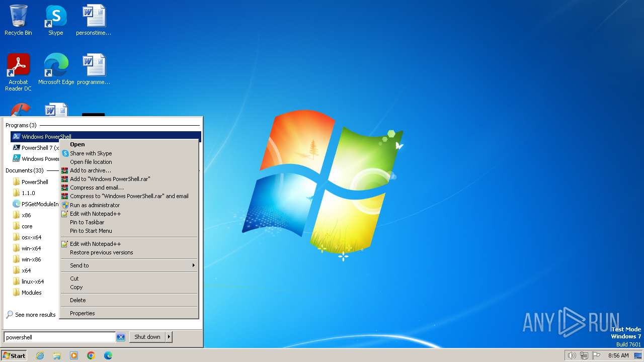The width and height of the screenshot is (644, 362).
Task: Open Properties from the context menu
Action: click(129, 313)
